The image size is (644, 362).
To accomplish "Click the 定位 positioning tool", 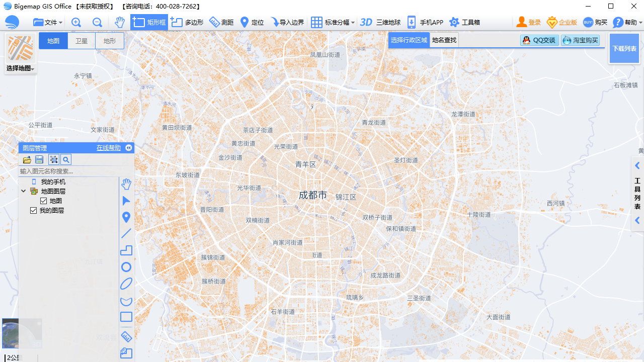I will pos(251,22).
